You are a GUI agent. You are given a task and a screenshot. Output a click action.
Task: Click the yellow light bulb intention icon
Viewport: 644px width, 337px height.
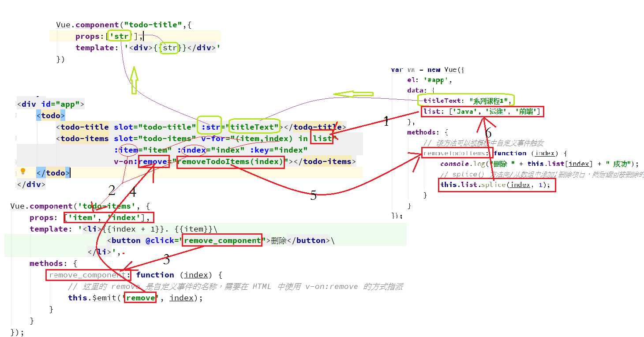click(23, 171)
